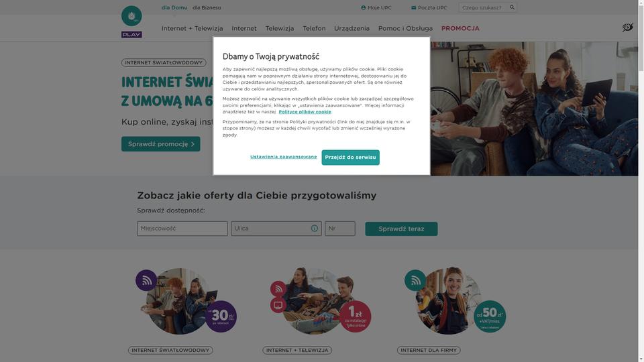Click Sprawdź promocję button with chevron

tap(160, 144)
